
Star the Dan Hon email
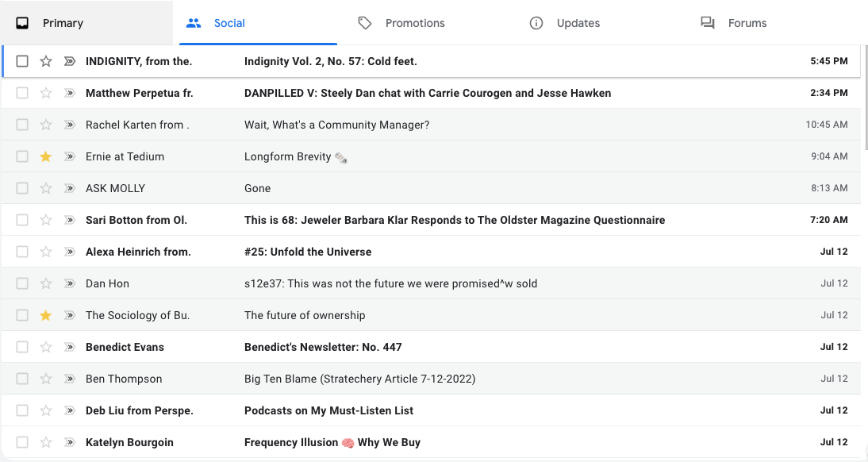pos(45,283)
